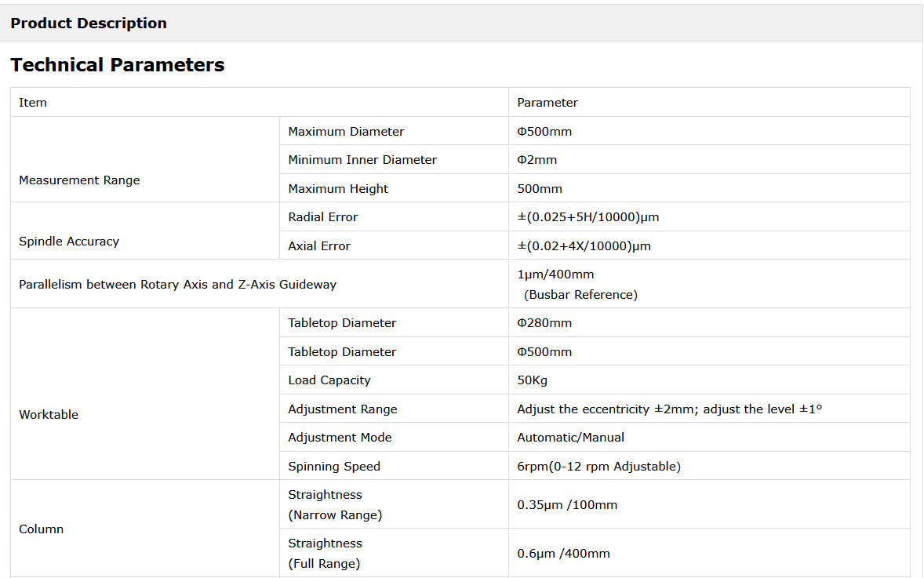924x578 pixels.
Task: Click the Busbar Reference note
Action: click(x=580, y=295)
